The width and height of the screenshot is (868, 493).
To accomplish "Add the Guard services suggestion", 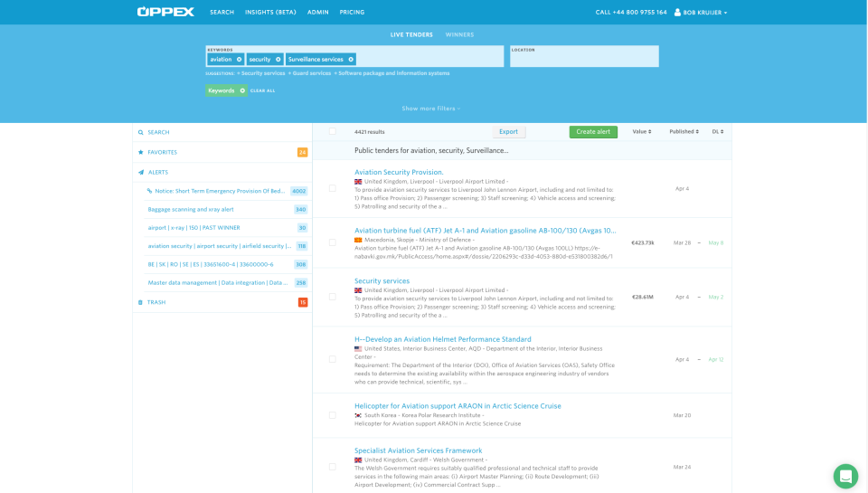I will tap(309, 73).
